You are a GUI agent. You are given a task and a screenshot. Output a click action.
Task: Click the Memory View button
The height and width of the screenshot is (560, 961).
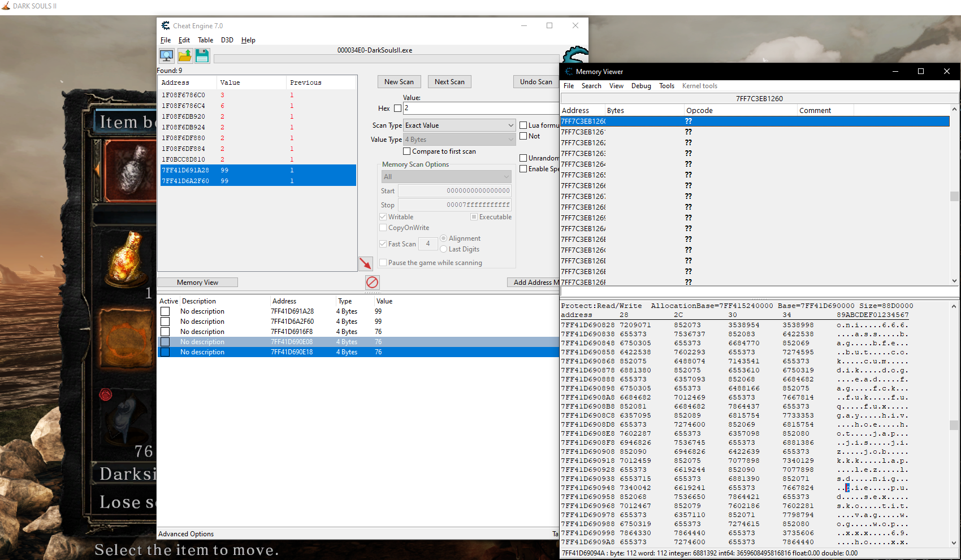click(197, 283)
